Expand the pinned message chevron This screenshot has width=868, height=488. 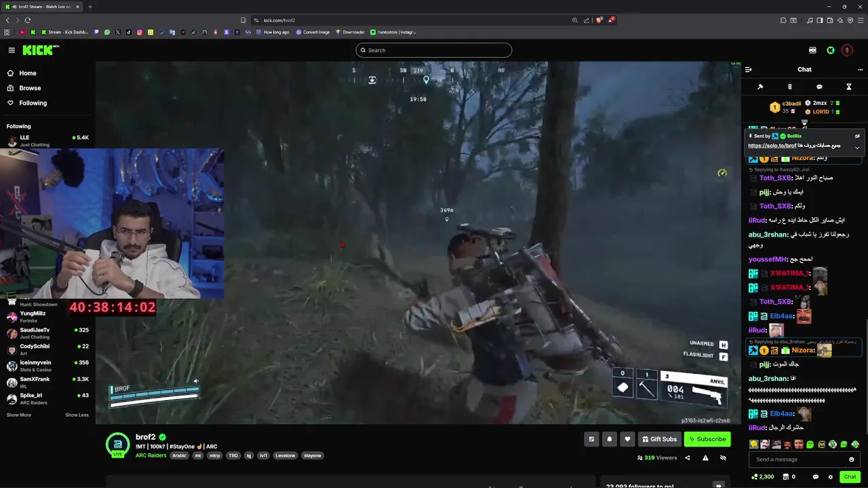[x=857, y=148]
